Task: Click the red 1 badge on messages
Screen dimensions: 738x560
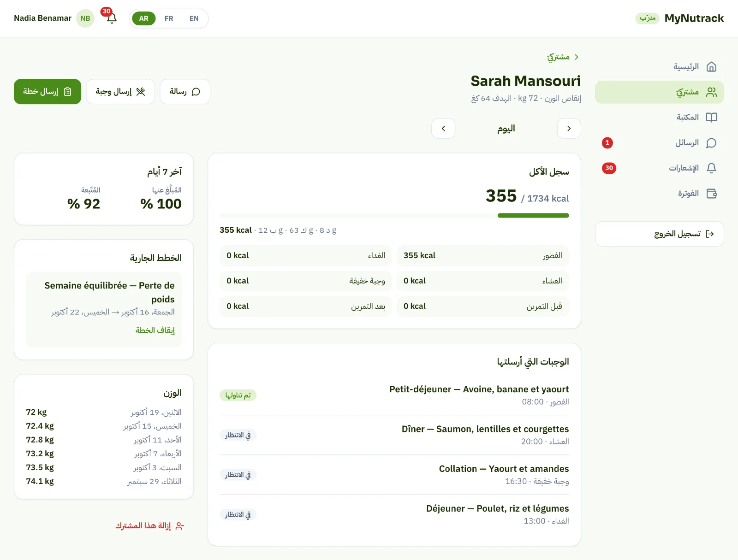Action: (607, 143)
